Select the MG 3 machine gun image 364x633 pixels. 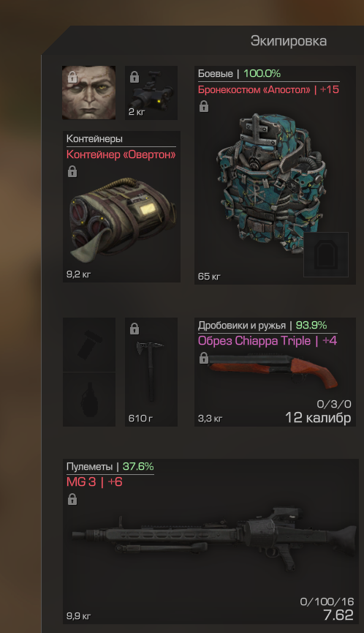[x=214, y=539]
